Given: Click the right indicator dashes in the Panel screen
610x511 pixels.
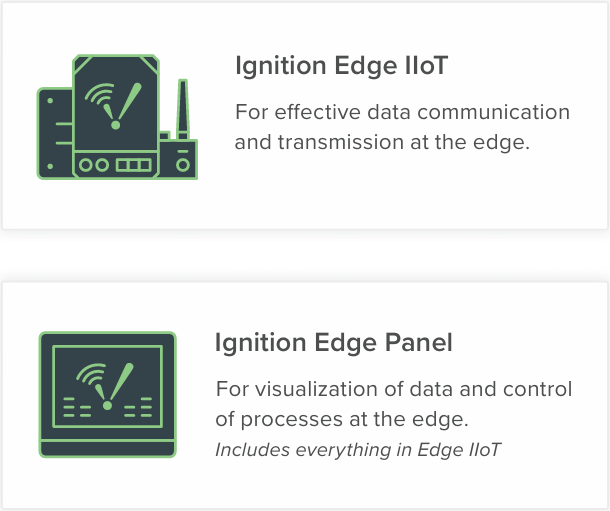Looking at the screenshot, I should (x=138, y=407).
